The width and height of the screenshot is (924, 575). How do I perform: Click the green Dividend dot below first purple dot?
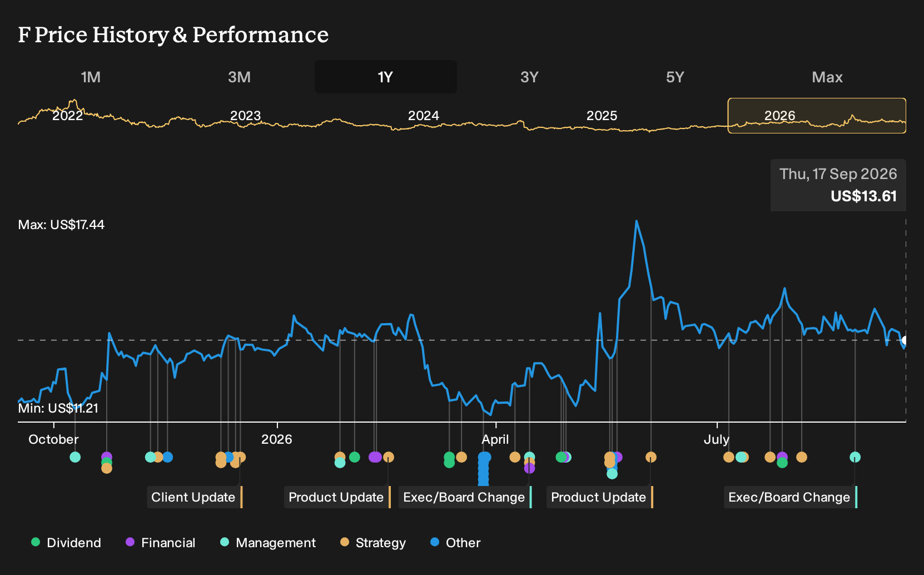pos(107,463)
